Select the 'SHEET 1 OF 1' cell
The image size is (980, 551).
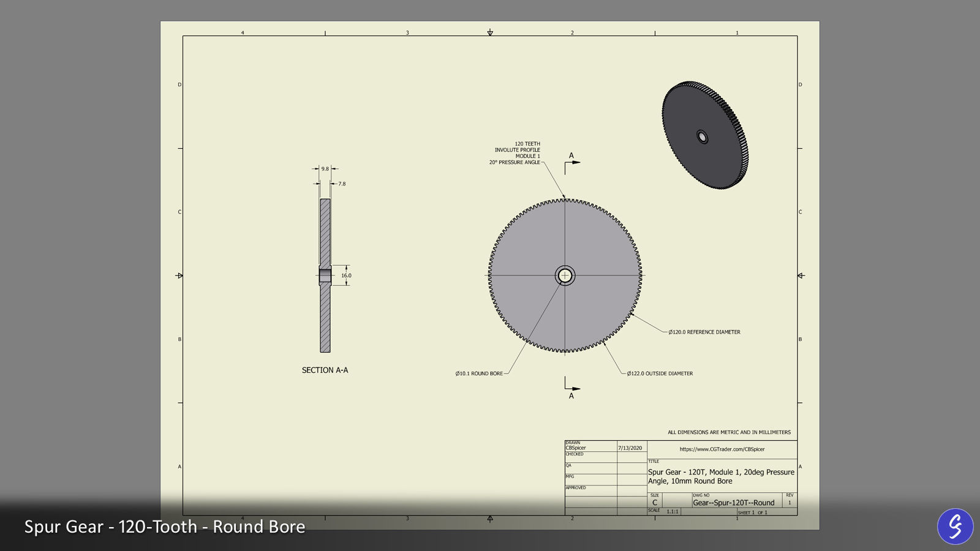pyautogui.click(x=753, y=512)
